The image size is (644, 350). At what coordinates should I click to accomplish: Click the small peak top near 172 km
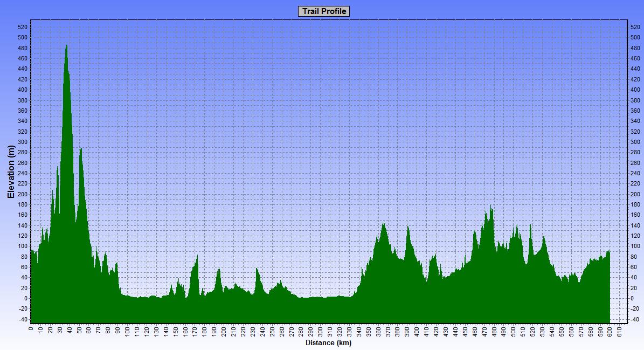coord(197,256)
